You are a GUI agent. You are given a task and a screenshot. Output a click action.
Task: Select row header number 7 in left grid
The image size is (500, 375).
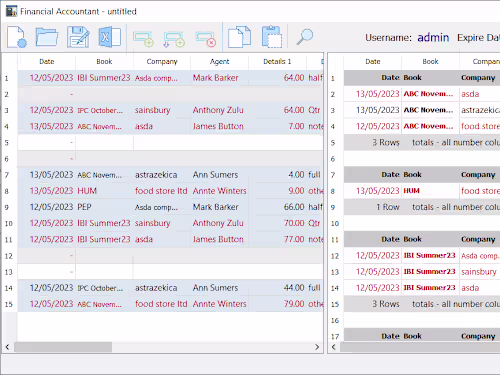click(7, 175)
